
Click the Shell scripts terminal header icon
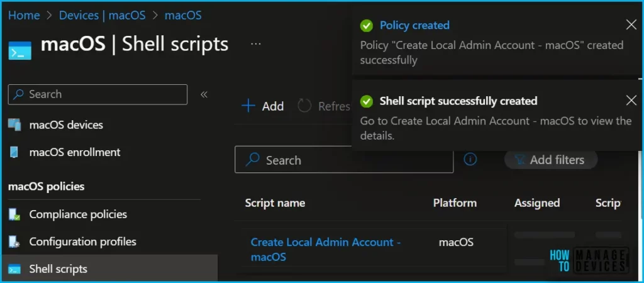(x=19, y=50)
